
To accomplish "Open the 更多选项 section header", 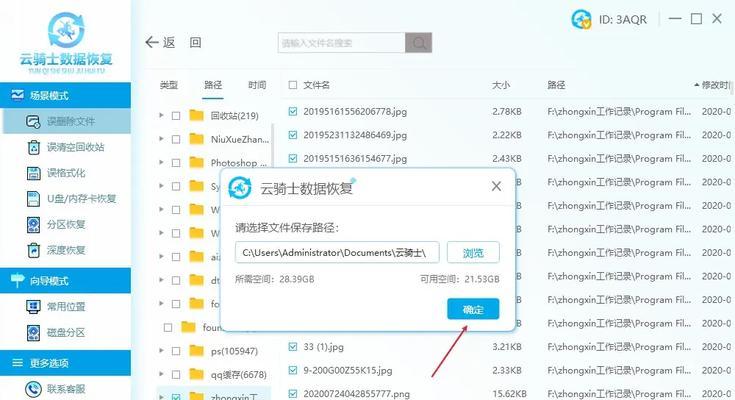I will pyautogui.click(x=66, y=363).
